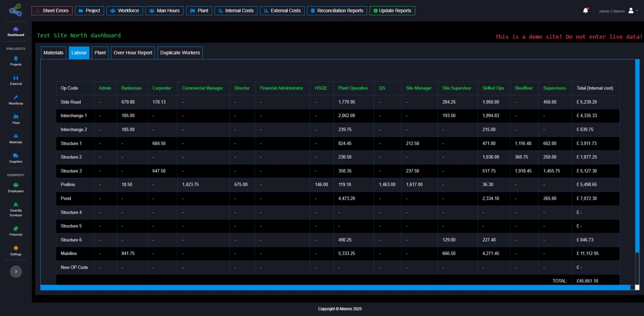Image resolution: width=644 pixels, height=316 pixels.
Task: Click the Man Hours button
Action: coord(164,11)
